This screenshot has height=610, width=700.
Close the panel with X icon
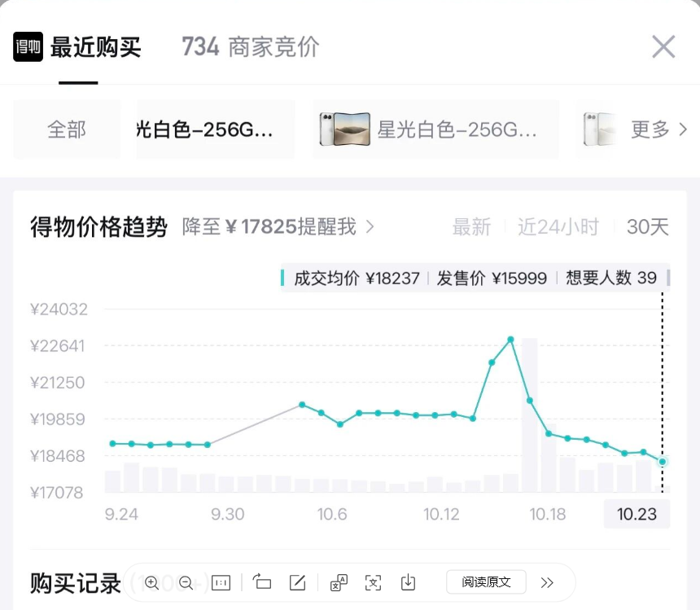tap(663, 46)
